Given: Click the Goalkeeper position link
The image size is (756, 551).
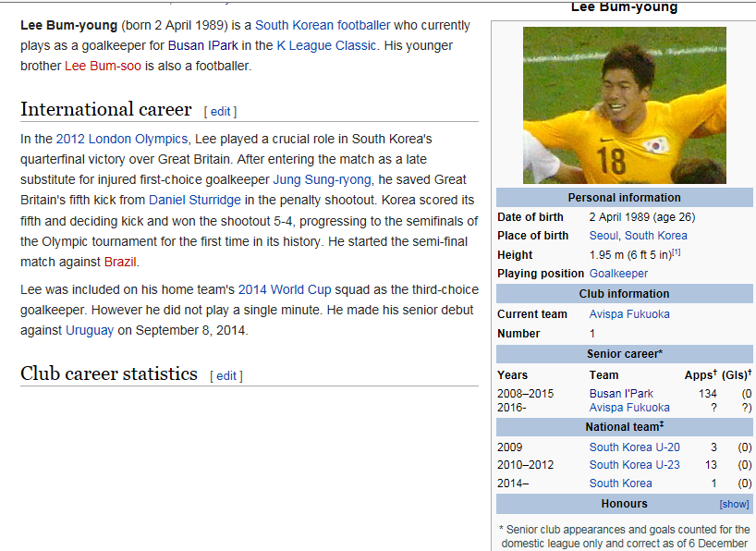Looking at the screenshot, I should tap(618, 274).
